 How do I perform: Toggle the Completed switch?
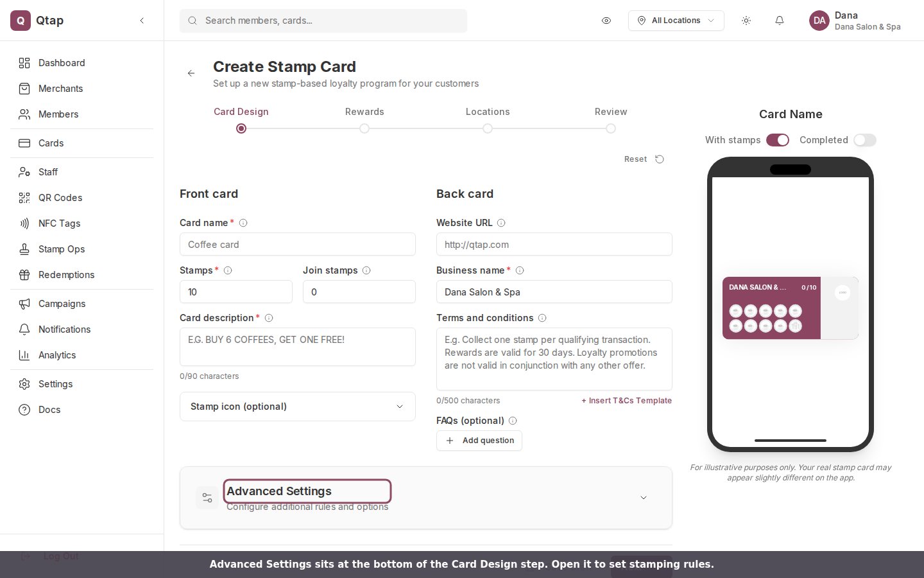[865, 140]
